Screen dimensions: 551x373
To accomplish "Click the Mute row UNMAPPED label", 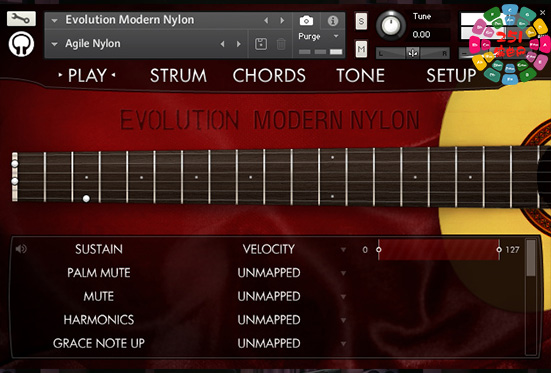I will (x=269, y=296).
